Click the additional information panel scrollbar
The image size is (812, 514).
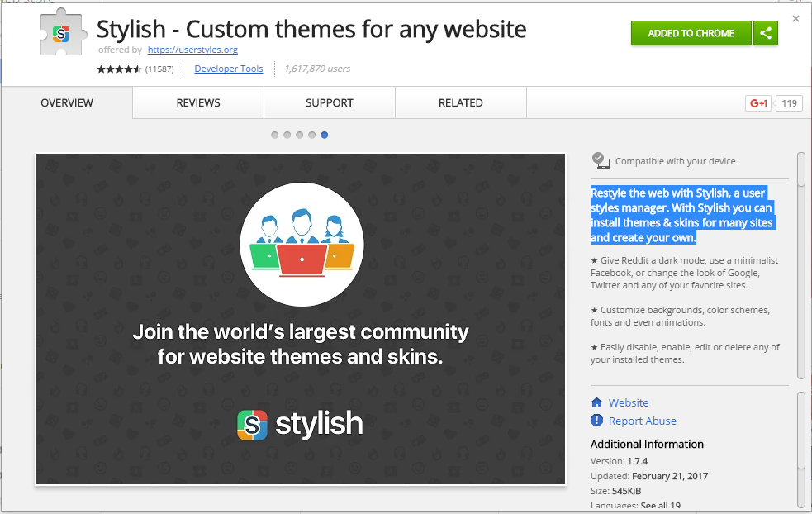[x=801, y=450]
